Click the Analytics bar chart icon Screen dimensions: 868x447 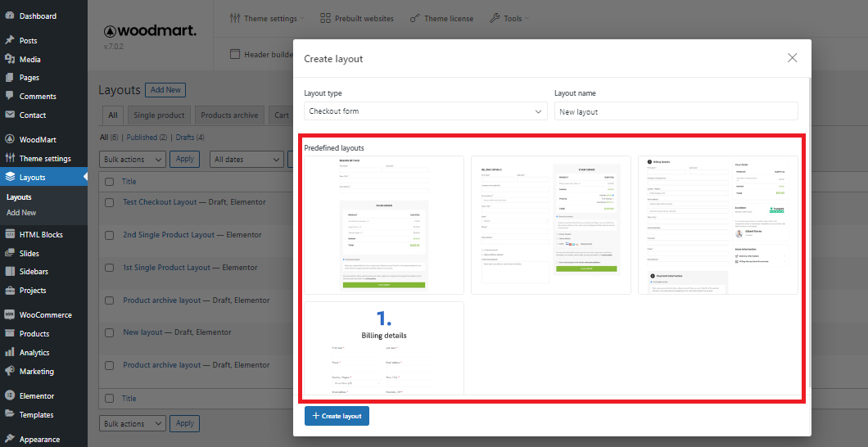tap(9, 352)
